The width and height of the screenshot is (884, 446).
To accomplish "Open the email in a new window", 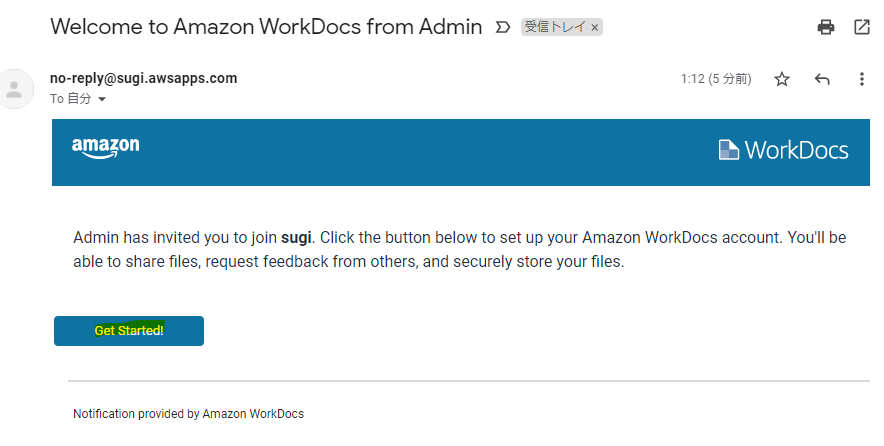I will coord(862,27).
